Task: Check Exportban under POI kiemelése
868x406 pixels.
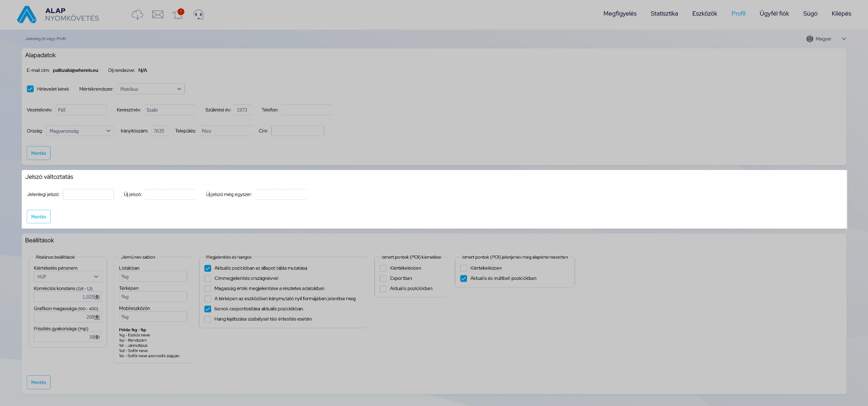Action: click(x=383, y=279)
